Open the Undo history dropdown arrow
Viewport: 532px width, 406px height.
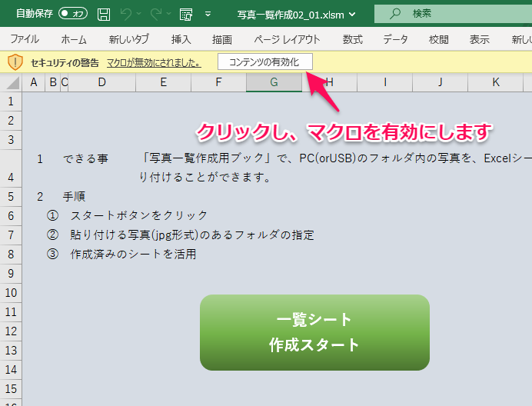point(141,13)
